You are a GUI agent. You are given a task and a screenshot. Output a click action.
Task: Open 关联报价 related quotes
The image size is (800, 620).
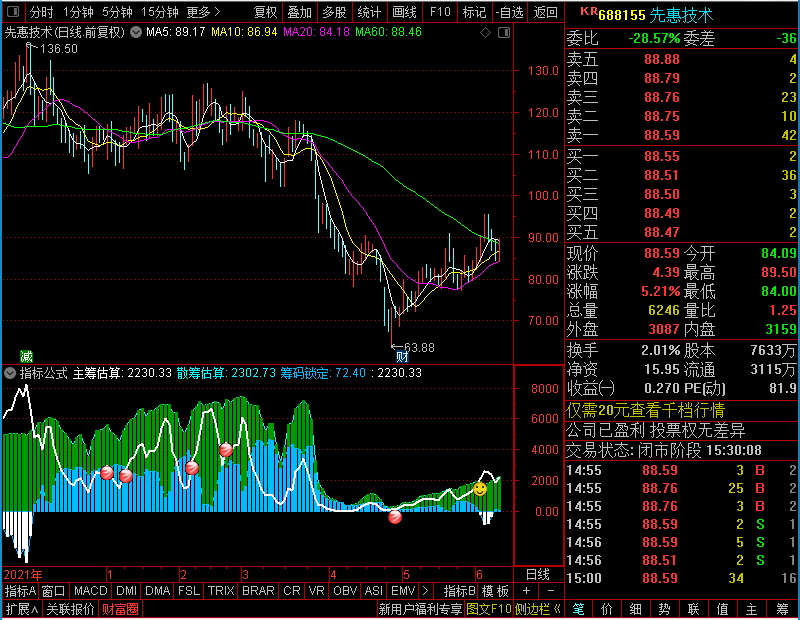click(70, 609)
